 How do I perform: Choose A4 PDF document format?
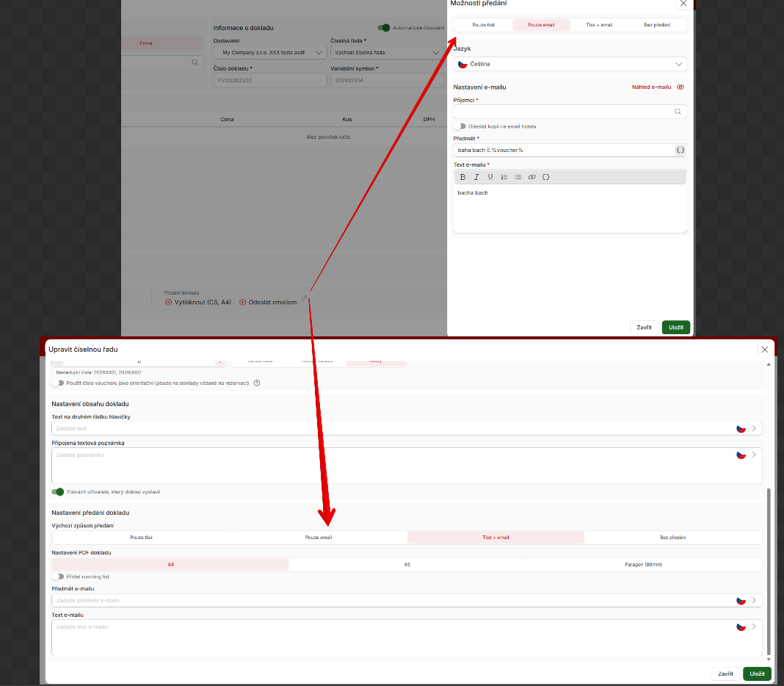pyautogui.click(x=170, y=564)
